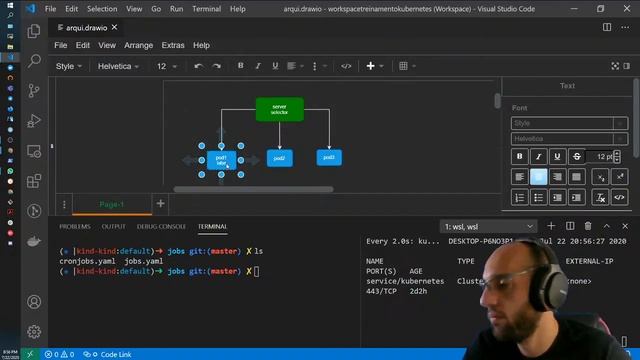Apply superscript formatting

pos(620,177)
